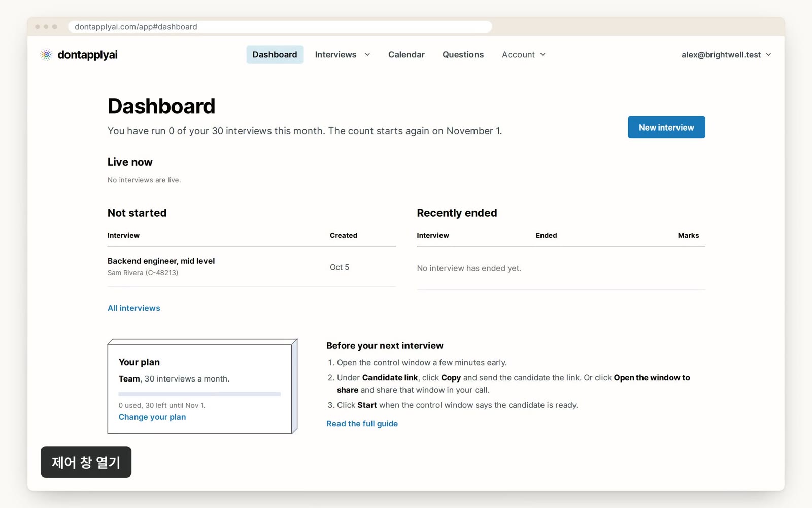Click the Ended column header

[546, 236]
